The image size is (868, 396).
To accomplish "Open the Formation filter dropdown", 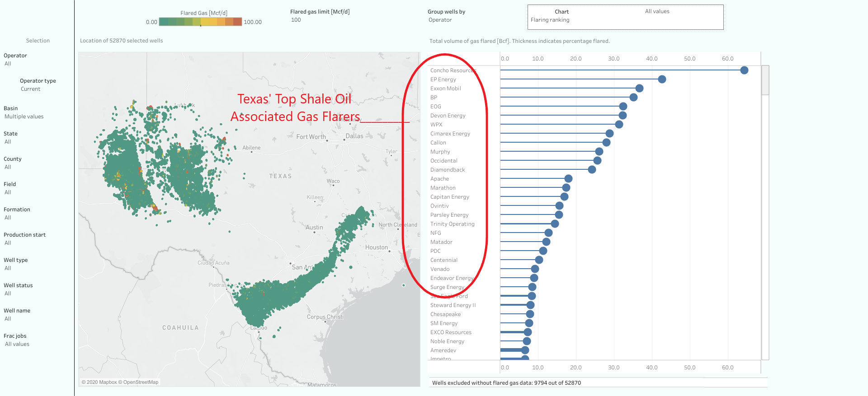I will tap(8, 218).
